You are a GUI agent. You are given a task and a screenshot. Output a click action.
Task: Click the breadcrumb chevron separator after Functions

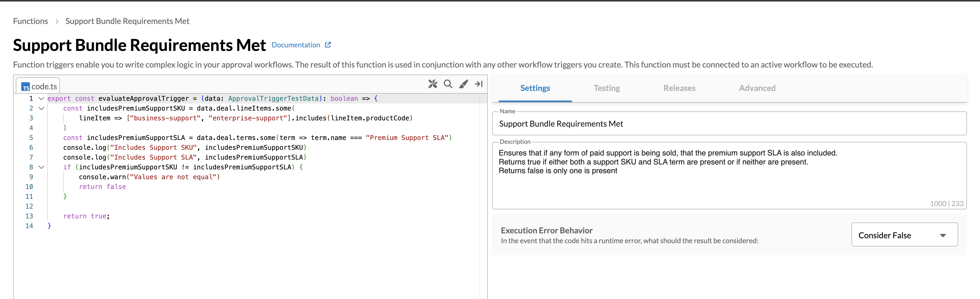pos(57,21)
